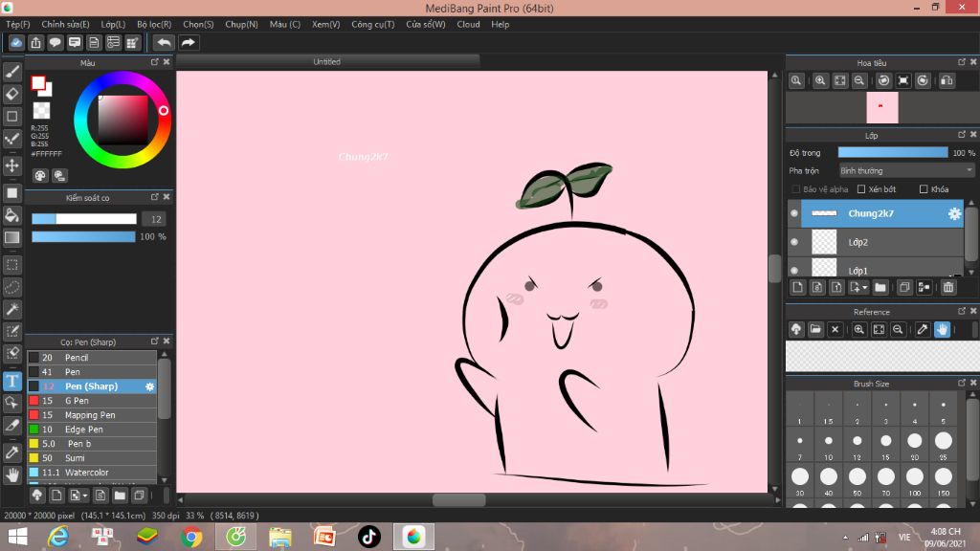
Task: Undock the Kiểm soát cọ panel
Action: pyautogui.click(x=154, y=197)
